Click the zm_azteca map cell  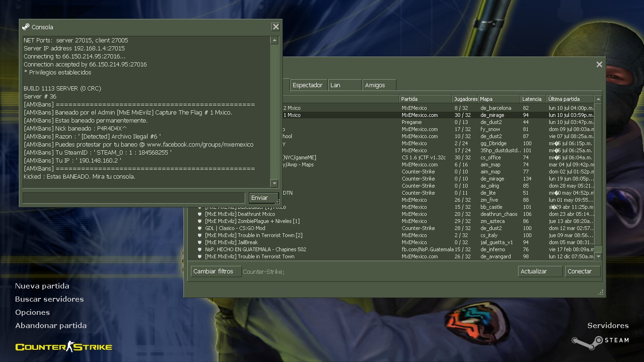(492, 221)
